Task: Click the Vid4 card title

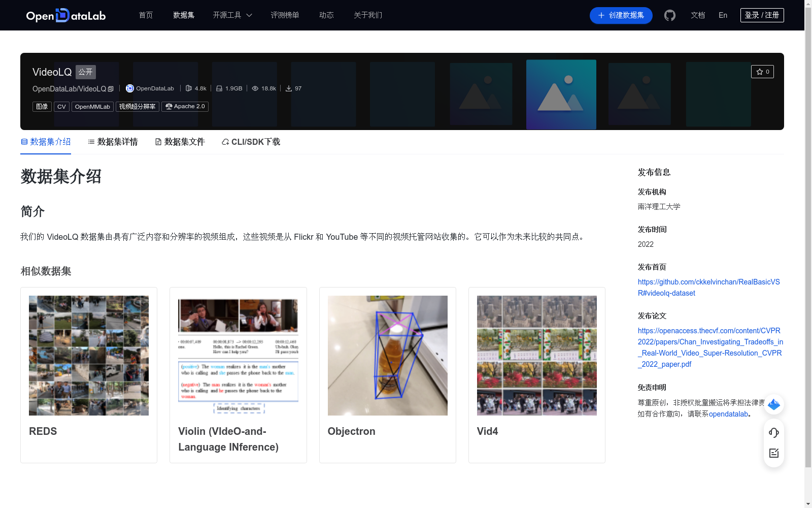Action: [x=487, y=431]
